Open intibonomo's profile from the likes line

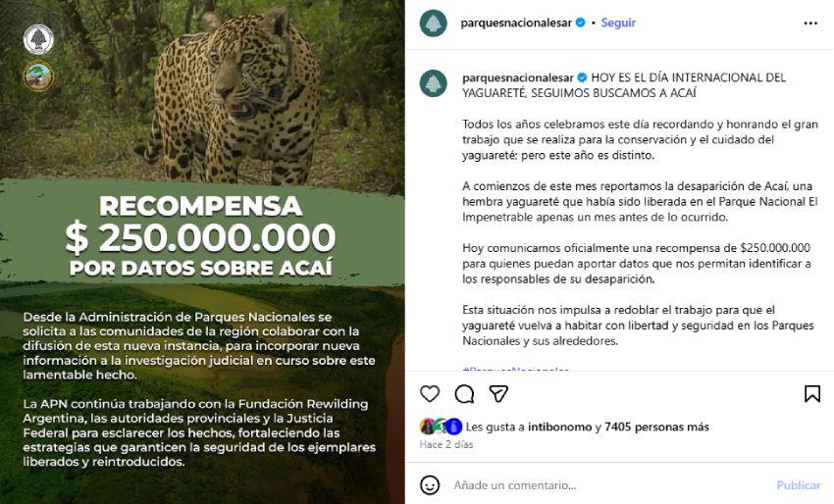[x=560, y=428]
